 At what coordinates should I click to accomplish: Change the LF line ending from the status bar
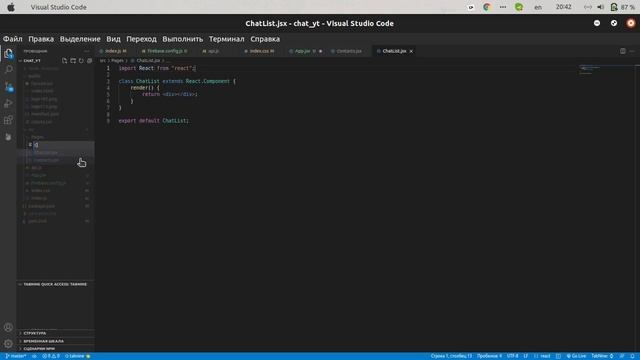click(x=526, y=356)
